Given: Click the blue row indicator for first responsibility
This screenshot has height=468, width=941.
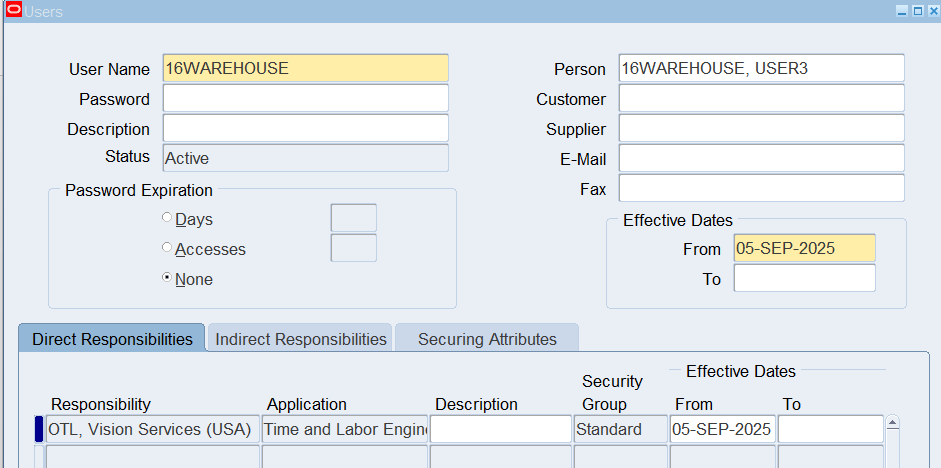Looking at the screenshot, I should 39,429.
